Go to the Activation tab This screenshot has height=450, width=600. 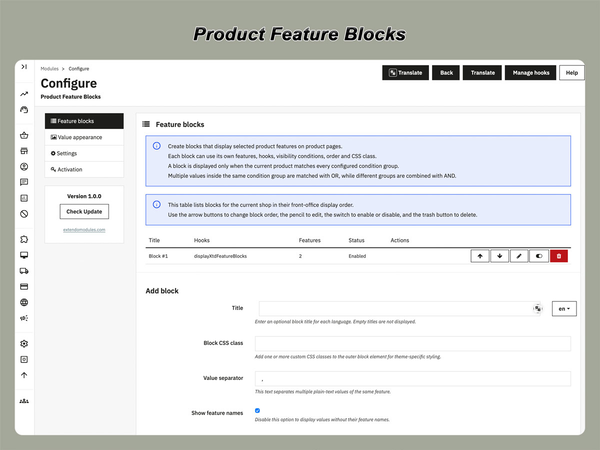pos(84,170)
